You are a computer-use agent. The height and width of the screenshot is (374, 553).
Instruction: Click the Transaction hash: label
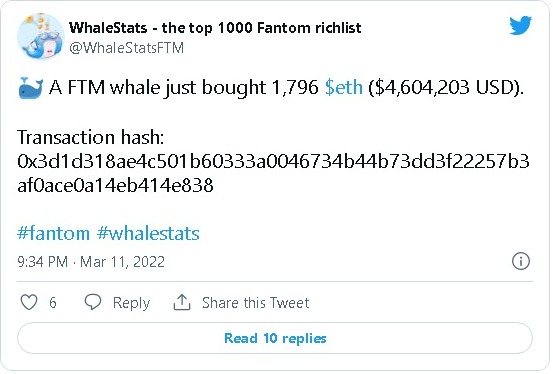tap(91, 137)
